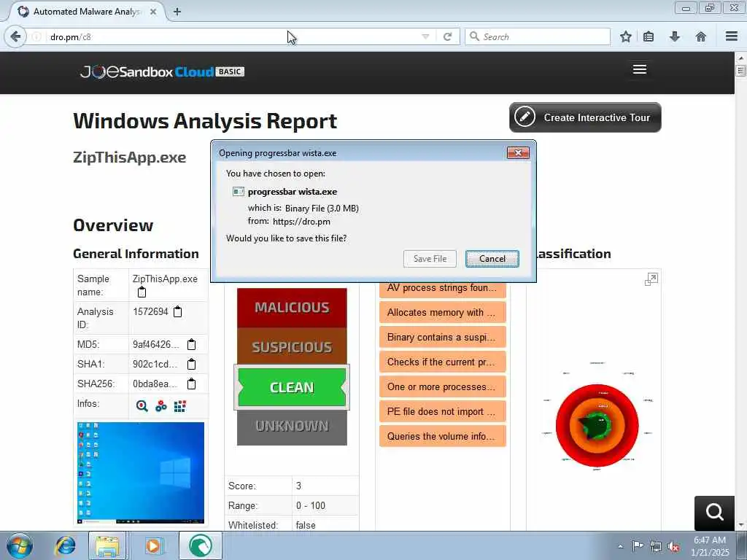
Task: Open Windows Explorer folder from taskbar
Action: coord(107,545)
